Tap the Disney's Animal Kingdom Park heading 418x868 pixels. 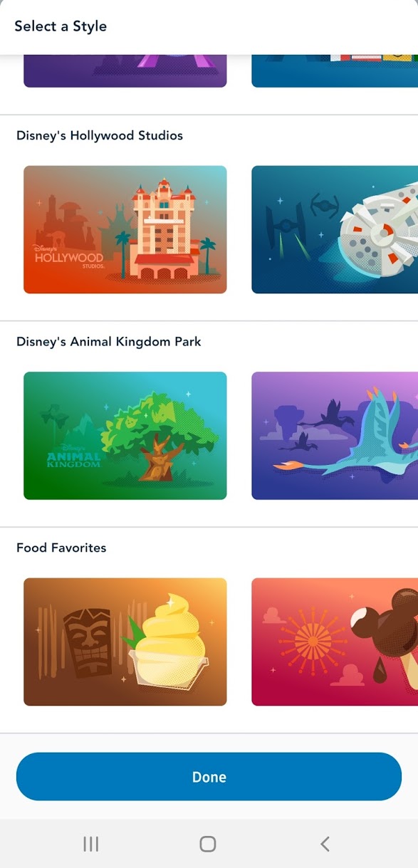click(x=109, y=342)
